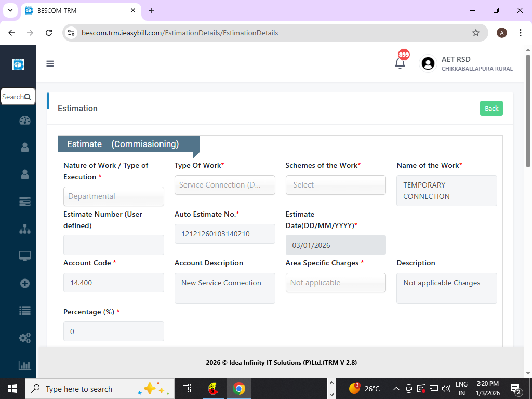This screenshot has height=399, width=532.
Task: Click the Account Code field 14.400
Action: click(114, 283)
